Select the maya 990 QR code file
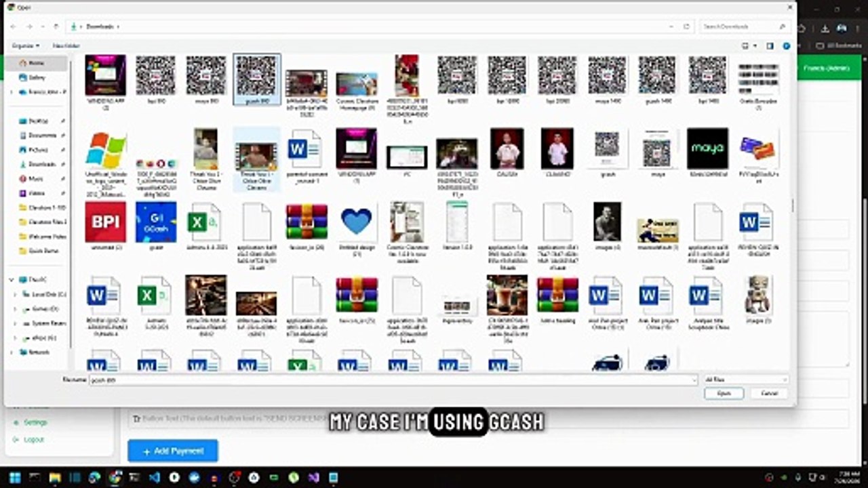The width and height of the screenshot is (868, 488). tap(206, 79)
